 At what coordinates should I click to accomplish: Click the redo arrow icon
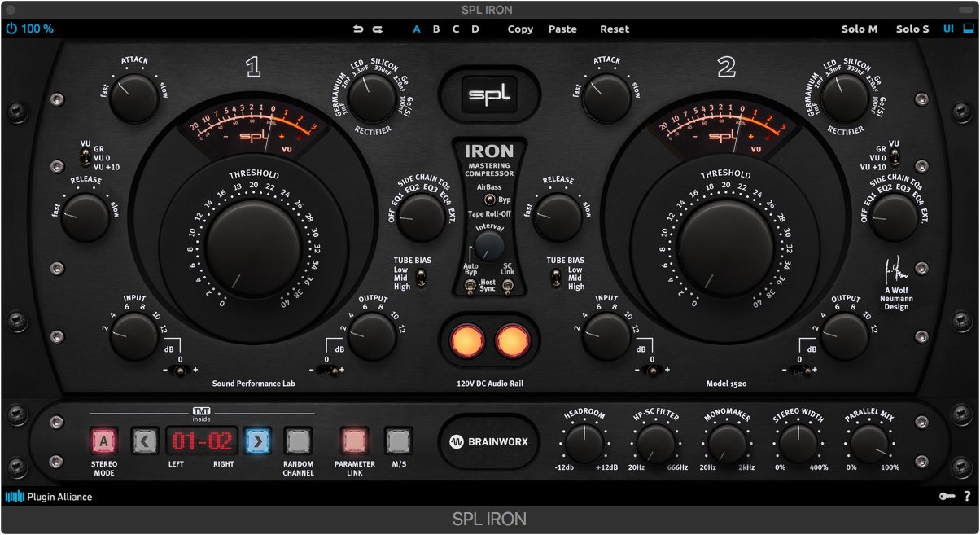coord(378,29)
